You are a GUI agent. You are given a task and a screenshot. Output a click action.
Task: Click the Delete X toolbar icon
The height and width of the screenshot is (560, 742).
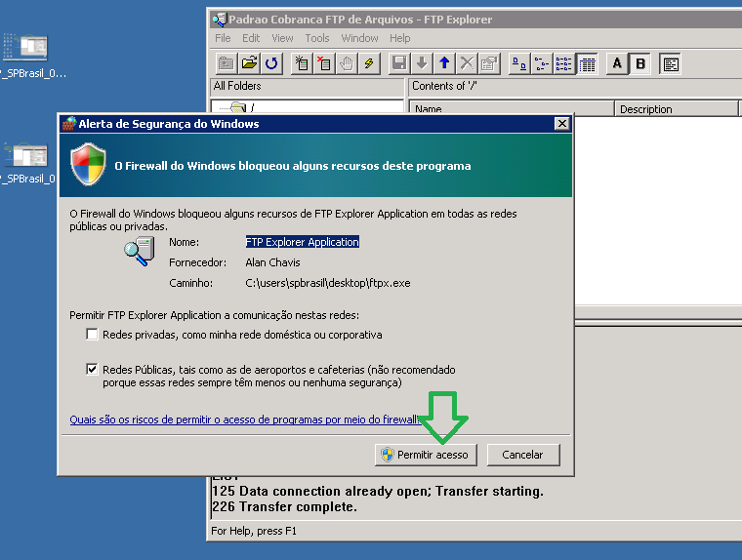point(467,63)
